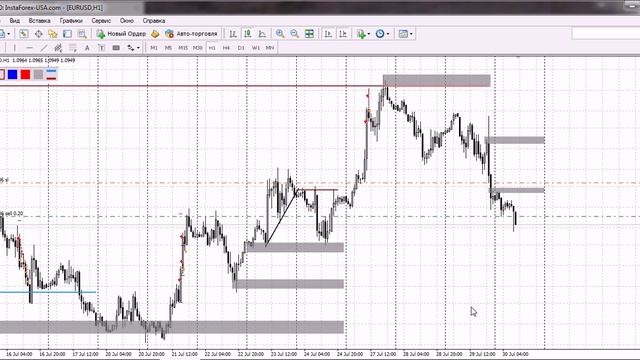
Task: Open the Market Watch window icon
Action: 24,34
